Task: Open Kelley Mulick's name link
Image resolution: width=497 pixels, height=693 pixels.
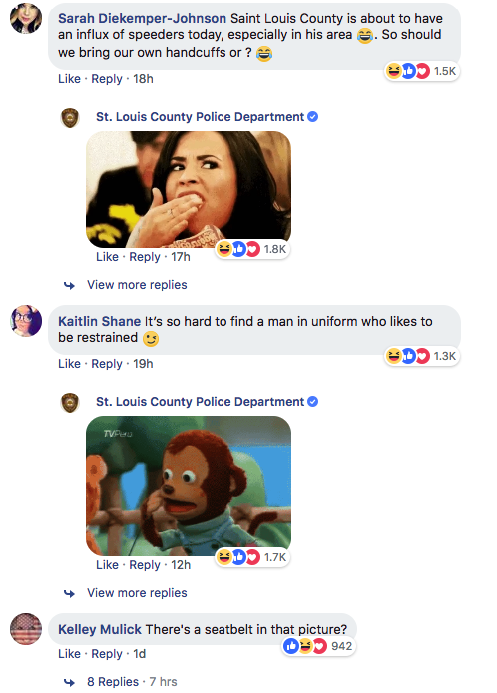Action: [x=100, y=629]
